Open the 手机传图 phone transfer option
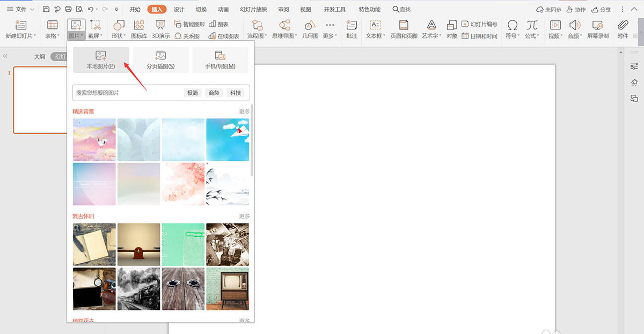Viewport: 644px width, 334px height. 220,60
